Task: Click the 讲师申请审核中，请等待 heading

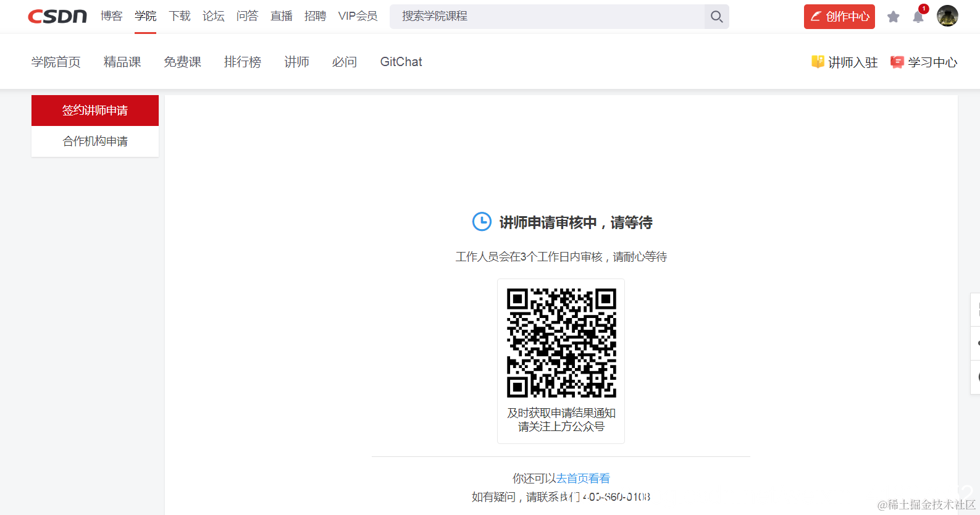Action: (576, 222)
